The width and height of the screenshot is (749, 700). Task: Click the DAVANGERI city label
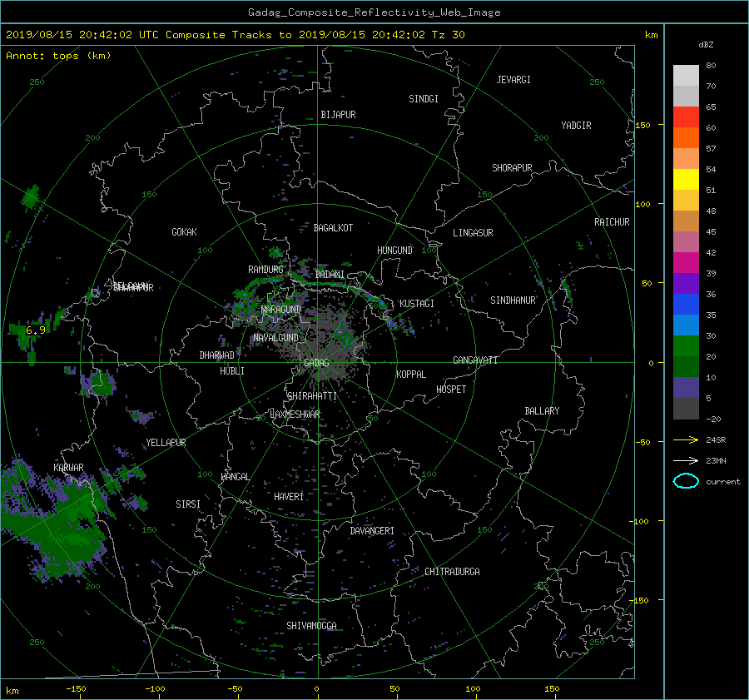coord(372,531)
